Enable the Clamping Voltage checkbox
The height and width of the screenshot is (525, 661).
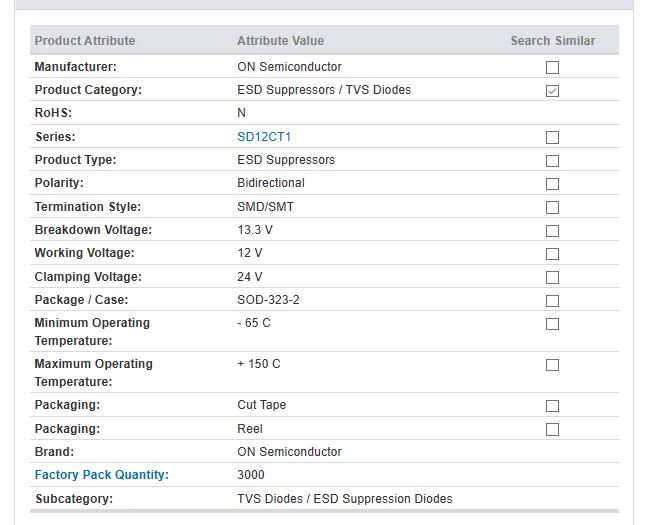pyautogui.click(x=552, y=277)
